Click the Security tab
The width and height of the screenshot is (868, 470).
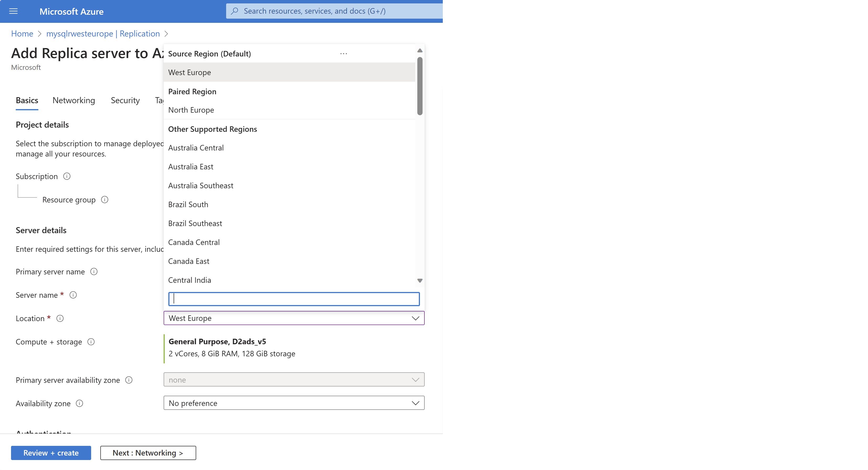124,100
